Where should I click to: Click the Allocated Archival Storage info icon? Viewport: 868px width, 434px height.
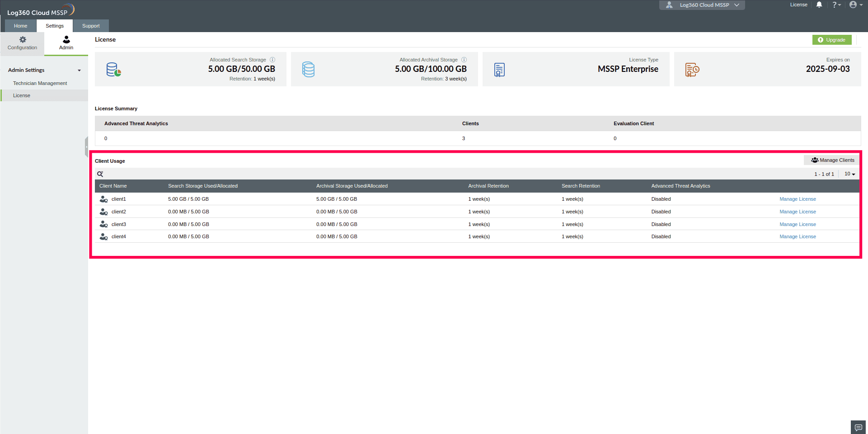coord(464,60)
